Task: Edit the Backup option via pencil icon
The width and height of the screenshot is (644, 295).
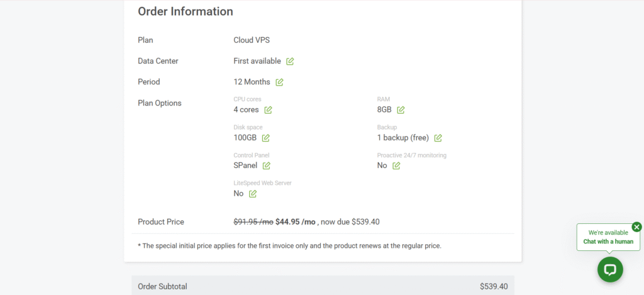Action: point(438,138)
